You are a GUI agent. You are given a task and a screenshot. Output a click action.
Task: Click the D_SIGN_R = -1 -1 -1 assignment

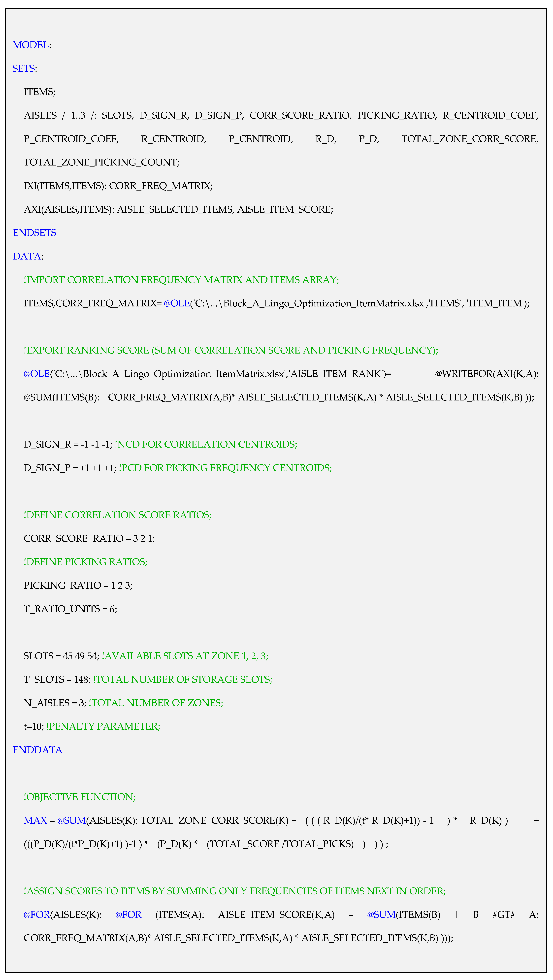click(x=68, y=444)
